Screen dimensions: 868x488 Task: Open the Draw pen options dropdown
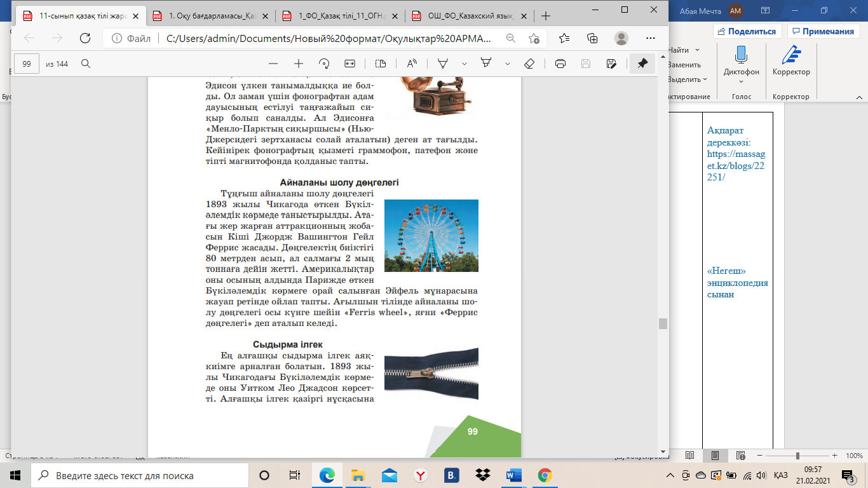465,64
